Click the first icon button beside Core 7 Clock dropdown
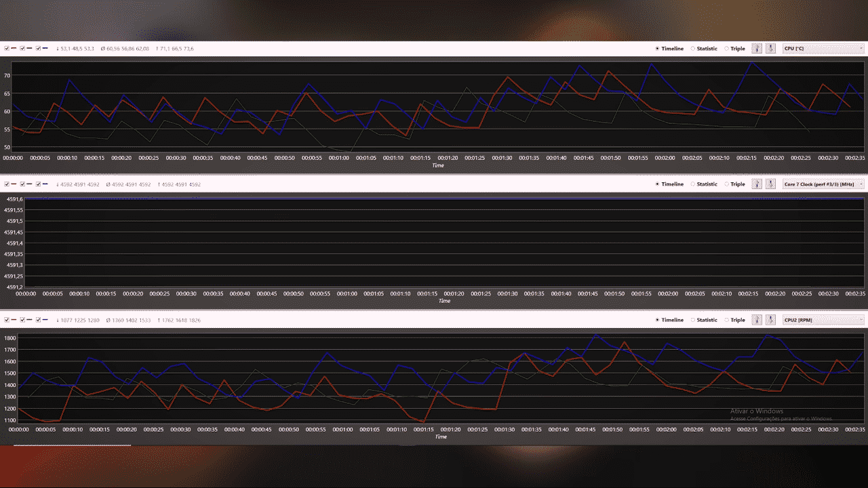This screenshot has height=488, width=868. coord(757,184)
